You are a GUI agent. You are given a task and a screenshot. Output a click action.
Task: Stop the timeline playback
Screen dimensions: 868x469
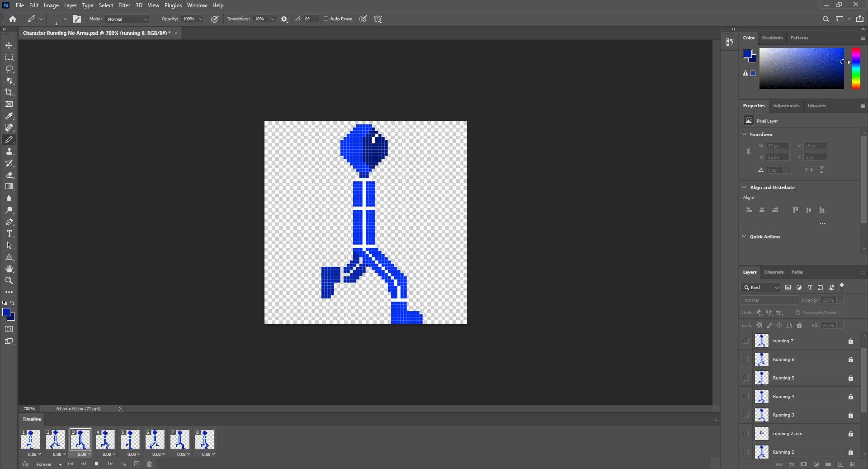coord(96,464)
